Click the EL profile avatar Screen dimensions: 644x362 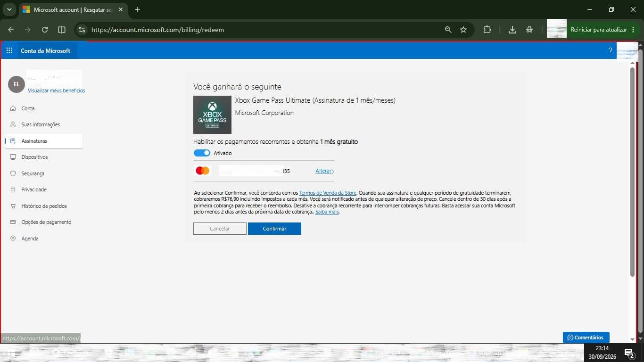[17, 84]
